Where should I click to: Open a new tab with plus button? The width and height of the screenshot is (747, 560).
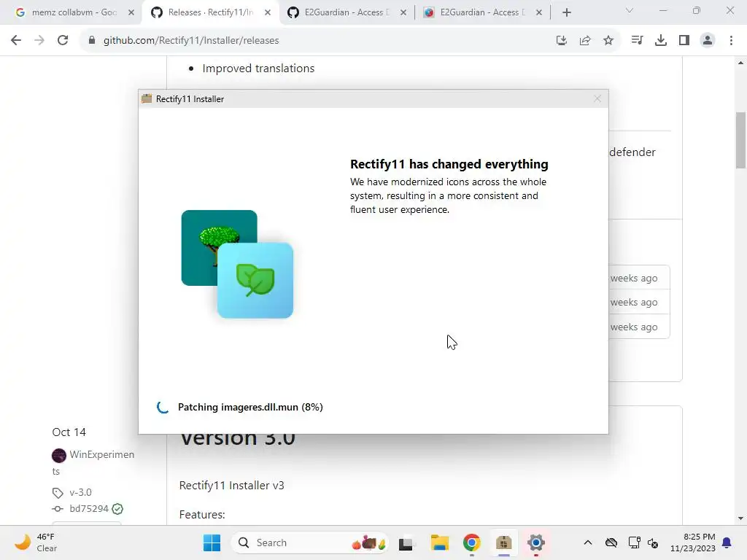[566, 13]
